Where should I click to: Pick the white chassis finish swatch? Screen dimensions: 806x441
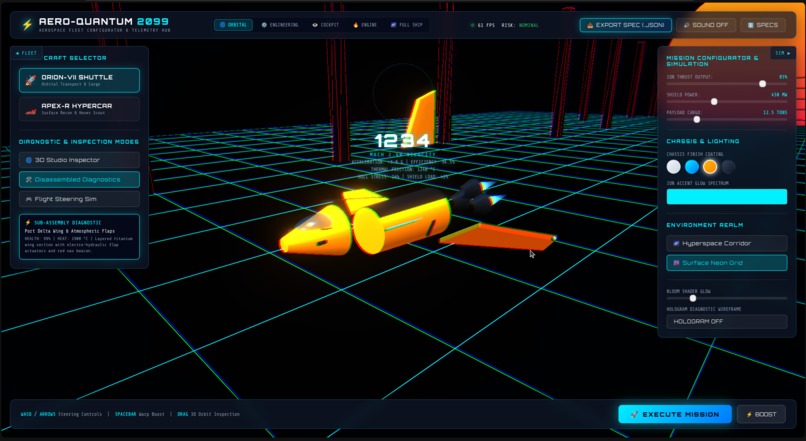(673, 167)
